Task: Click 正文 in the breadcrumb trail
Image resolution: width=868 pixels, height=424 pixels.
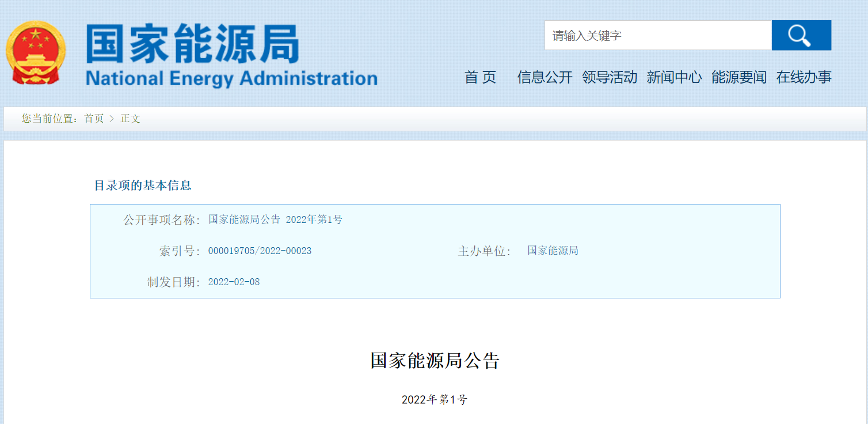Action: pyautogui.click(x=130, y=119)
